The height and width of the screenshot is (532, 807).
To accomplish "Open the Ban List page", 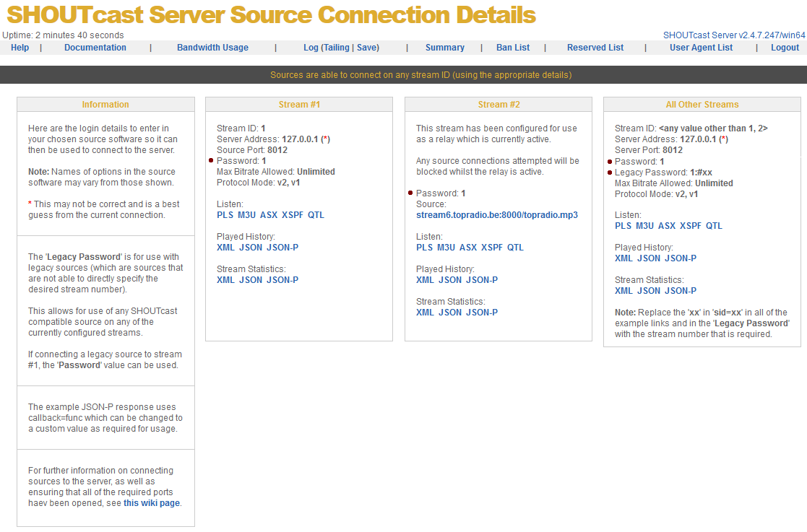I will coord(513,48).
